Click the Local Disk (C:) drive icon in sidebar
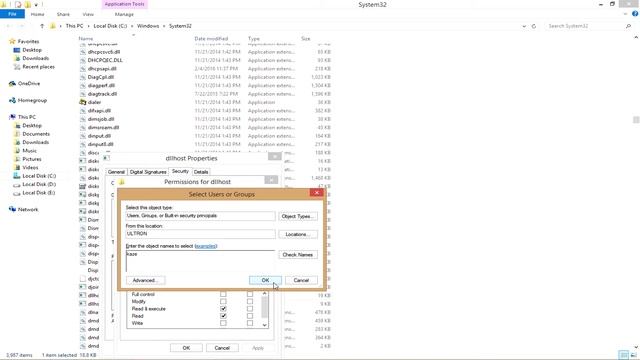This screenshot has height=360, width=640. pos(17,176)
